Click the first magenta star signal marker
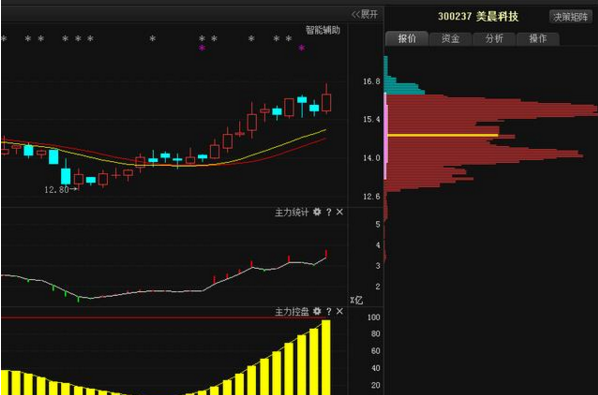598x395 pixels. click(202, 48)
